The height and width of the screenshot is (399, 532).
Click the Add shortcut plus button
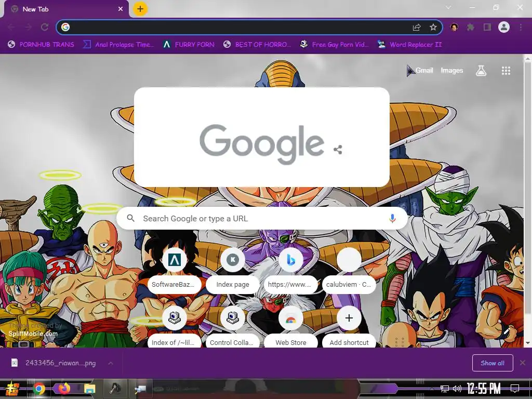pyautogui.click(x=349, y=318)
